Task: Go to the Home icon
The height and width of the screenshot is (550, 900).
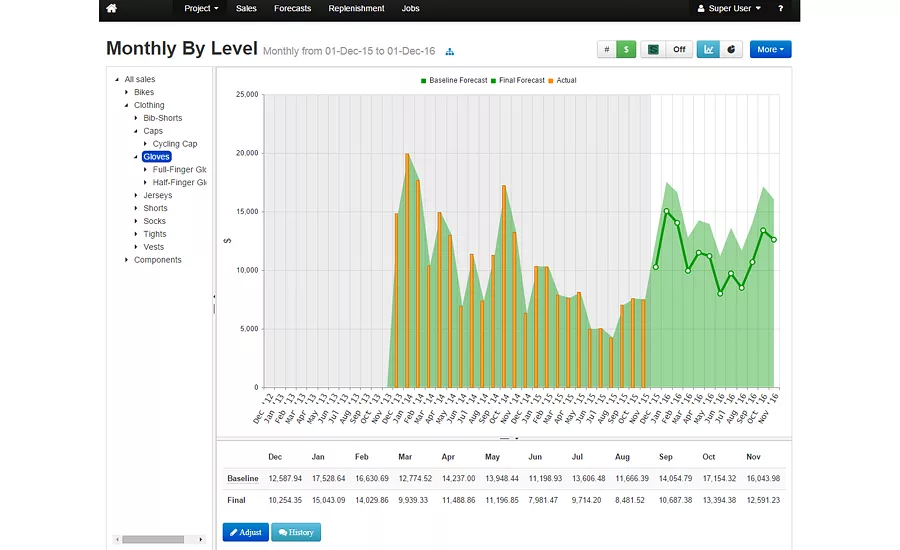Action: [111, 9]
